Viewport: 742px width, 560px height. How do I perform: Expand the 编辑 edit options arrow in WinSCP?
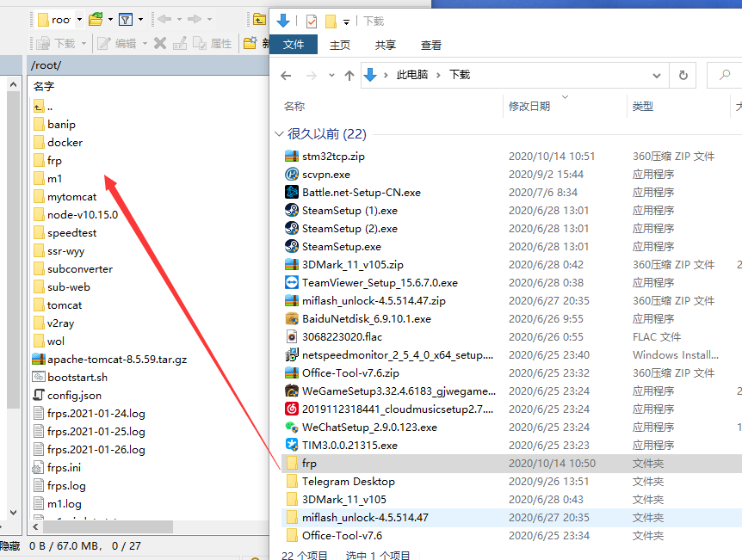(145, 44)
